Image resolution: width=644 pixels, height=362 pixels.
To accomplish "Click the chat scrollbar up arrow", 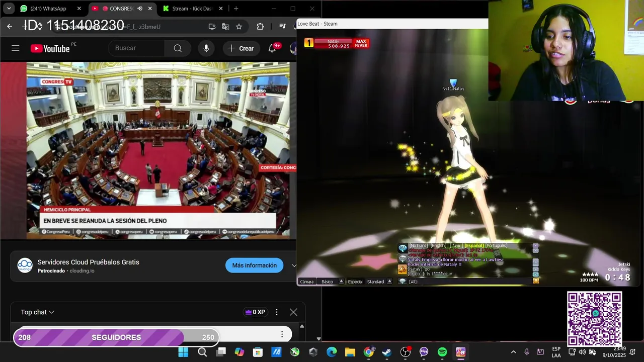I will pos(302,326).
